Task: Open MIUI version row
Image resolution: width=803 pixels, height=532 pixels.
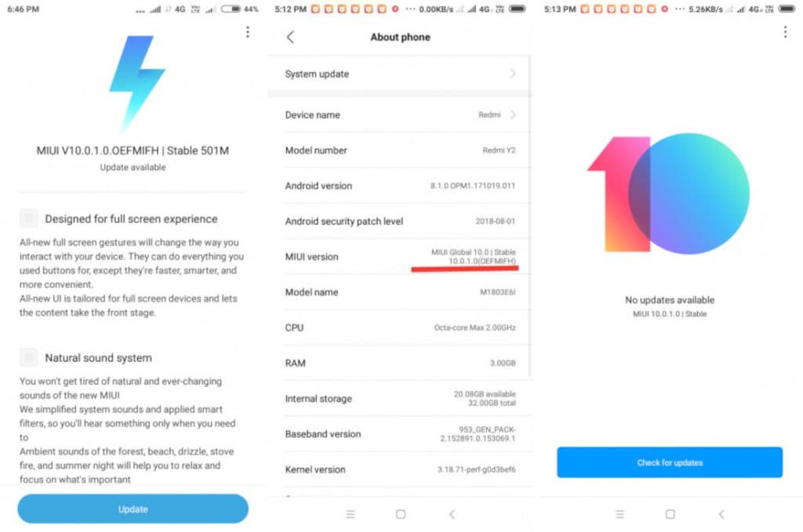Action: click(400, 257)
